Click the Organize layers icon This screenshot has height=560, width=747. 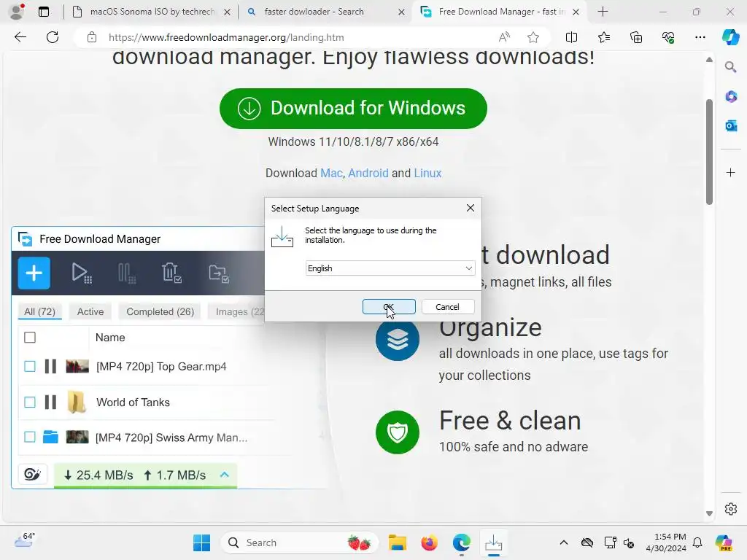click(x=398, y=339)
